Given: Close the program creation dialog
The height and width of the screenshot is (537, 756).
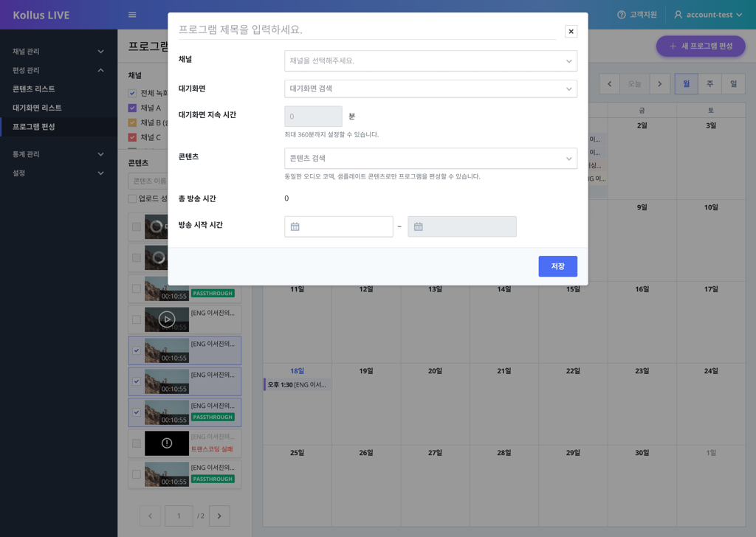Looking at the screenshot, I should (x=571, y=31).
